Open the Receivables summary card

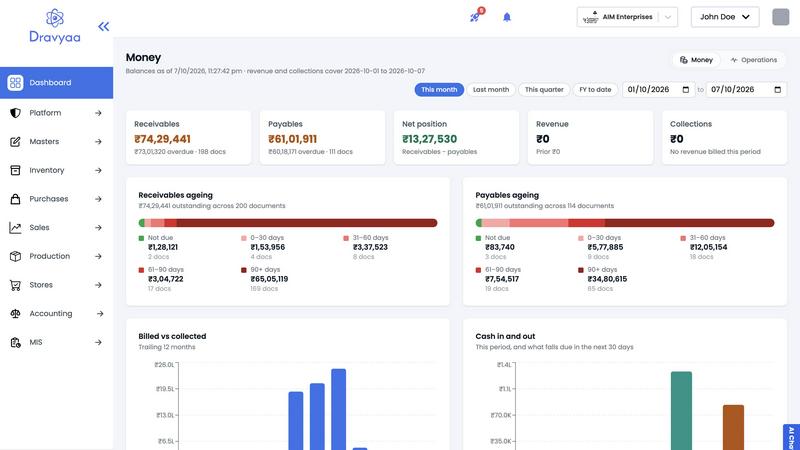[x=188, y=138]
